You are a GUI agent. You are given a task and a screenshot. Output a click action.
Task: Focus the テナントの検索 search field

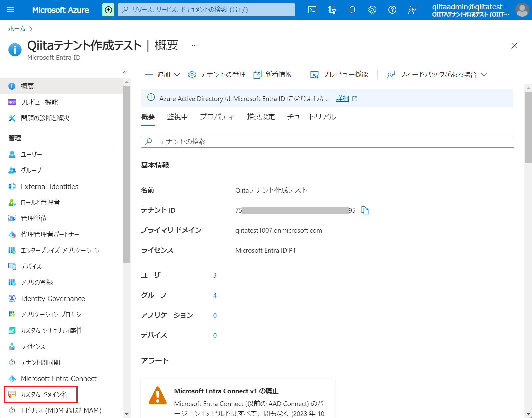tap(328, 142)
